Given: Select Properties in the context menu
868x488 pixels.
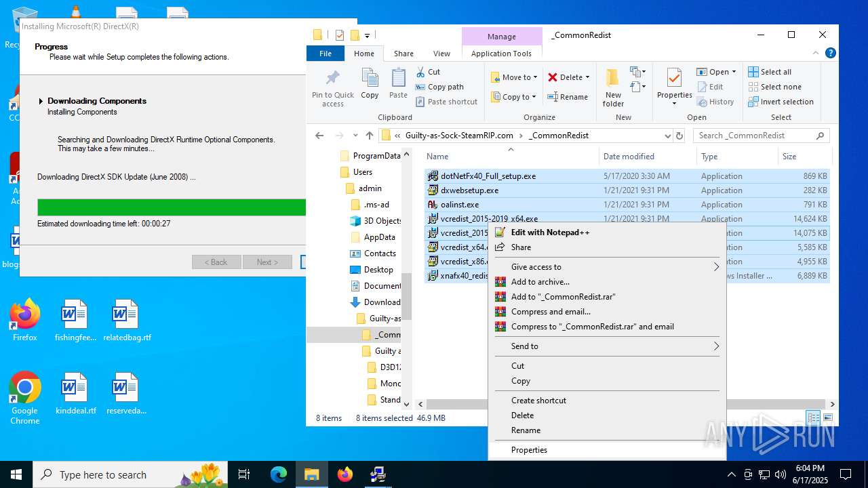Looking at the screenshot, I should 607,450.
